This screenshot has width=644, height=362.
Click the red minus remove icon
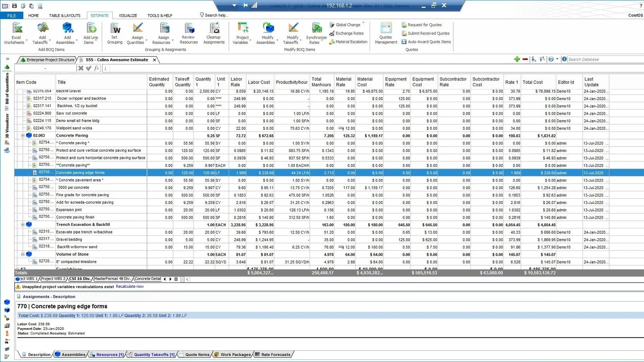click(525, 59)
